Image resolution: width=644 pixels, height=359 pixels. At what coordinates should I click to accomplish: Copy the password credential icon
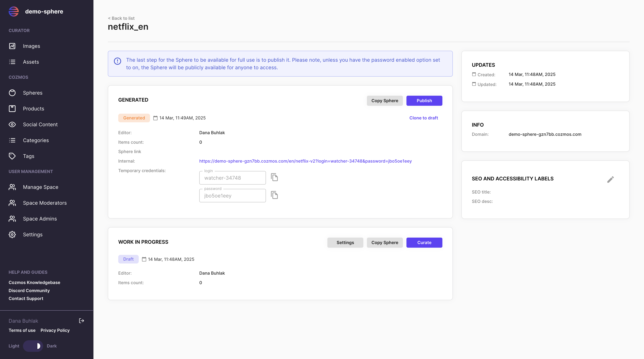274,195
